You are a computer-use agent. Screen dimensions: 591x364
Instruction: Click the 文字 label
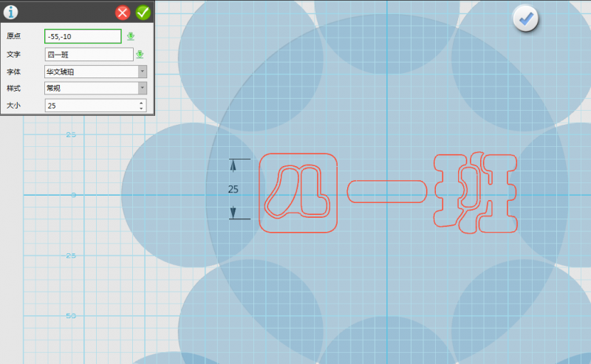[x=13, y=54]
